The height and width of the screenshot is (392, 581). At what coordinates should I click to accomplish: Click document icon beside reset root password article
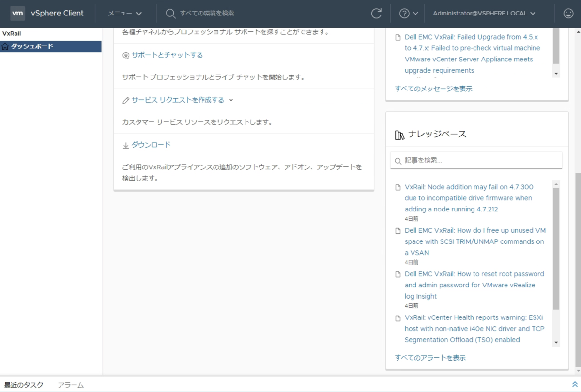click(x=398, y=274)
